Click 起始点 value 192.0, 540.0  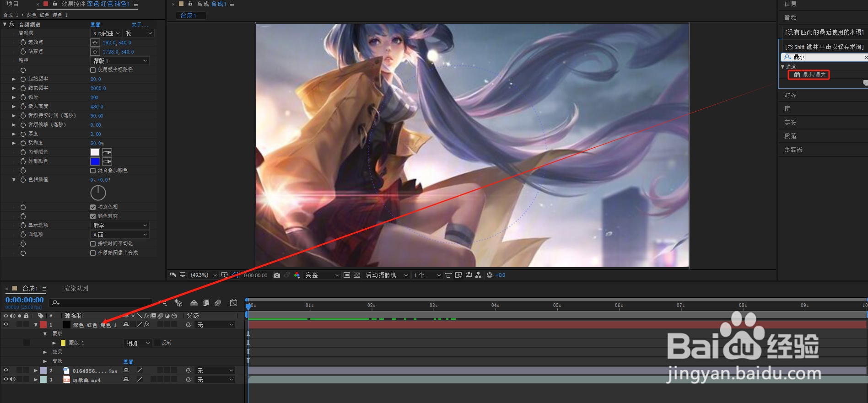[117, 43]
